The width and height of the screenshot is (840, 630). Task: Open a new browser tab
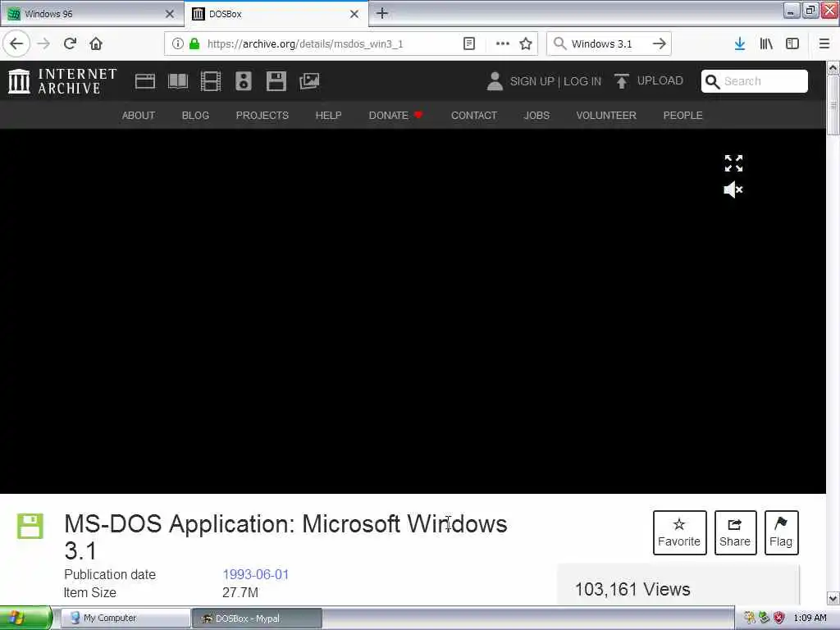point(382,13)
